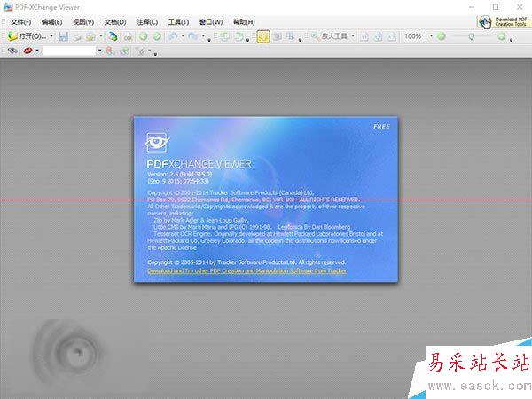532x399 pixels.
Task: Go to next view with green forward arrow
Action: coord(157,36)
